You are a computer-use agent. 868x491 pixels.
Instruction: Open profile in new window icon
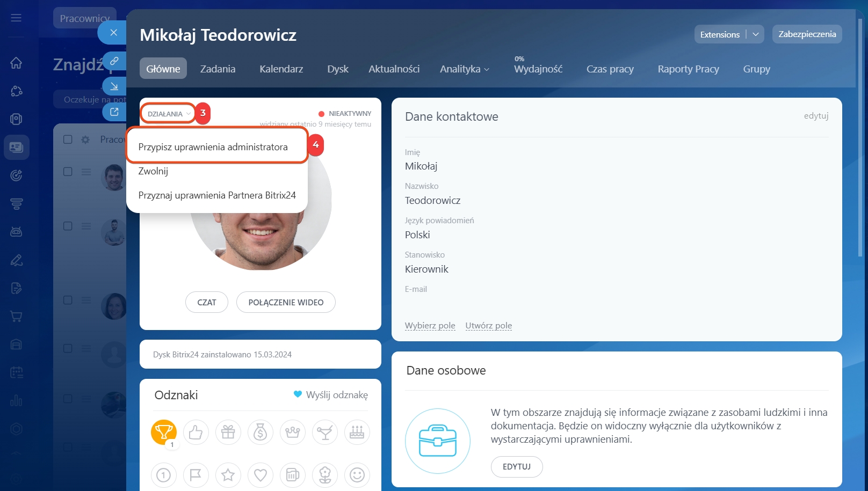tap(114, 112)
